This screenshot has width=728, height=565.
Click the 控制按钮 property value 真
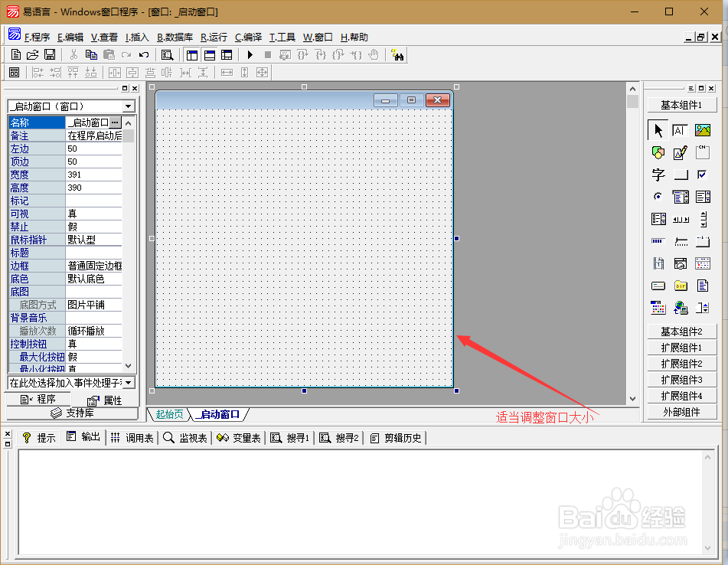click(x=93, y=344)
